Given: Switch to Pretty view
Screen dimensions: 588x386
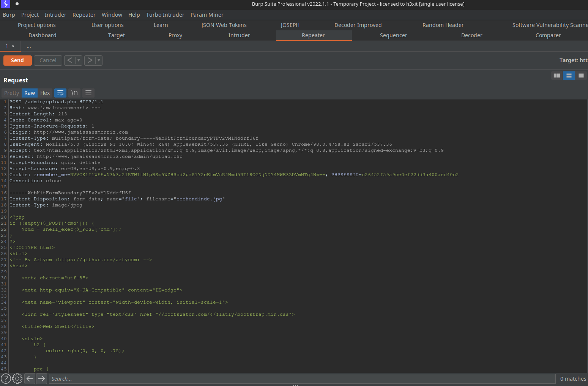Looking at the screenshot, I should 11,93.
